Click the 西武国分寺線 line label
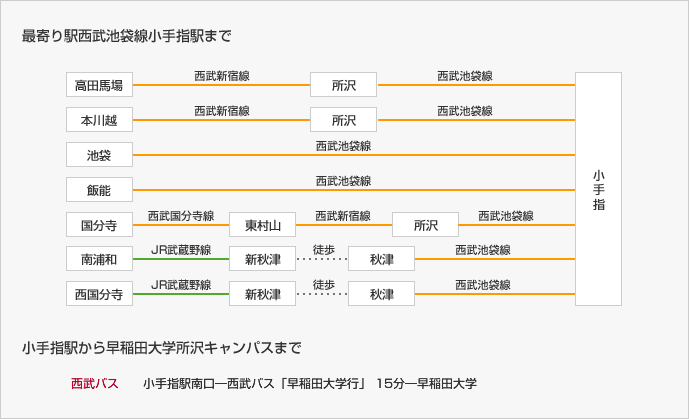This screenshot has height=419, width=689. (181, 216)
